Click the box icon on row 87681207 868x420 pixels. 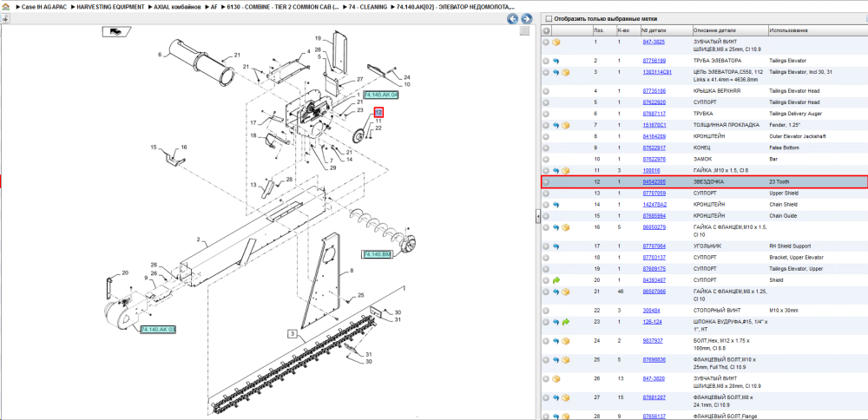(x=565, y=397)
